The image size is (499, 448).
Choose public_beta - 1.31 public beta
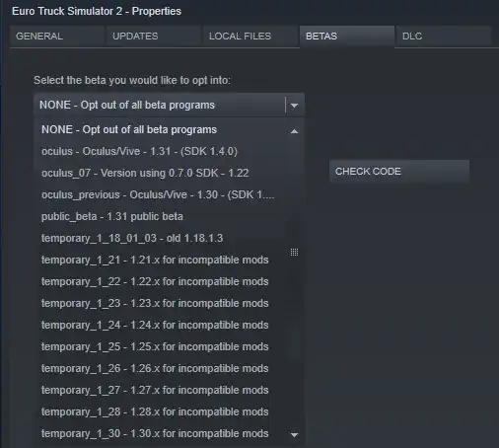pos(162,216)
